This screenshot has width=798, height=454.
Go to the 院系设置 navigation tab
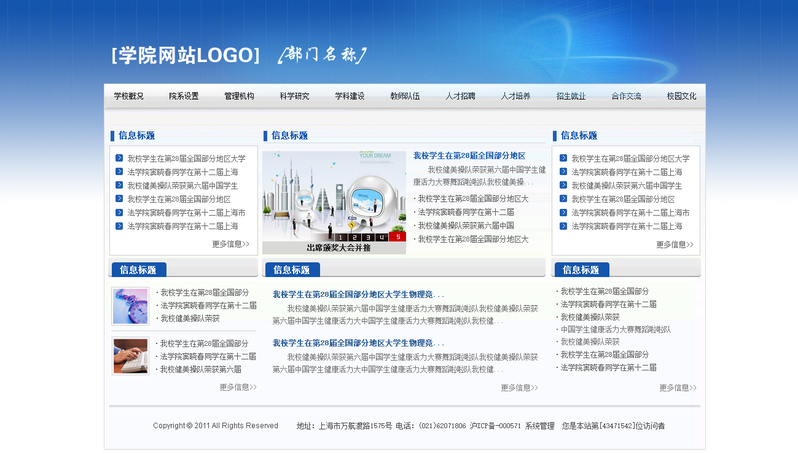pyautogui.click(x=184, y=96)
